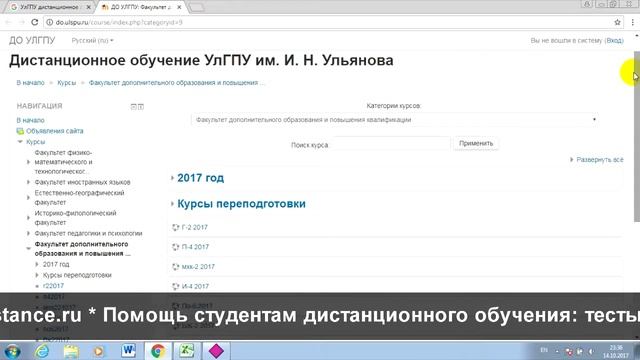Switch to Excel in the taskbar
This screenshot has width=640, height=360.
point(187,351)
